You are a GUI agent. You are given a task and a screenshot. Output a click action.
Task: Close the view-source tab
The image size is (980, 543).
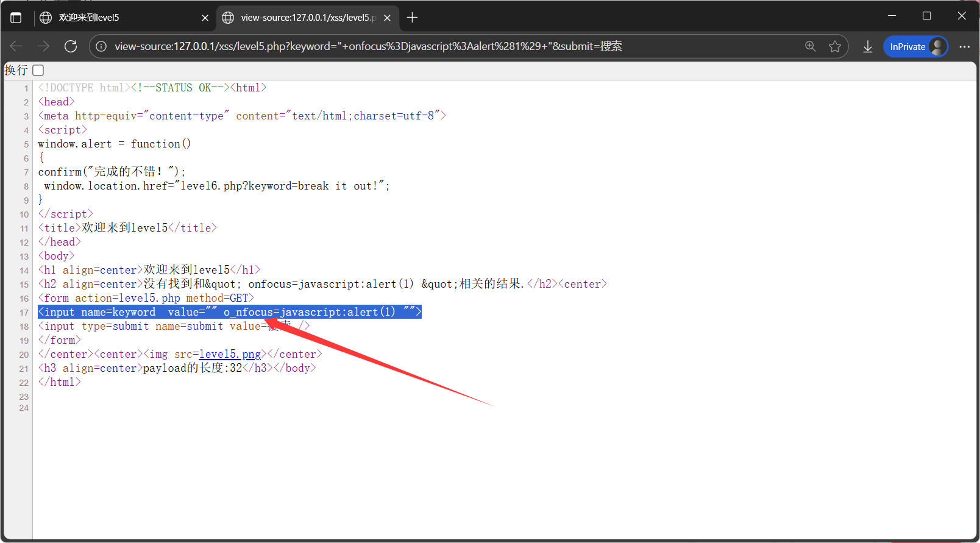pyautogui.click(x=388, y=18)
